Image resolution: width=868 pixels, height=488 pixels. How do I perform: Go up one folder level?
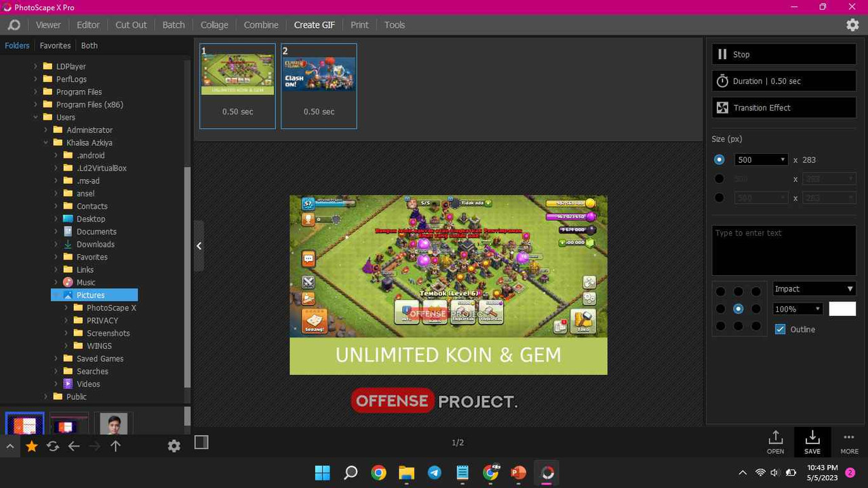coord(115,446)
